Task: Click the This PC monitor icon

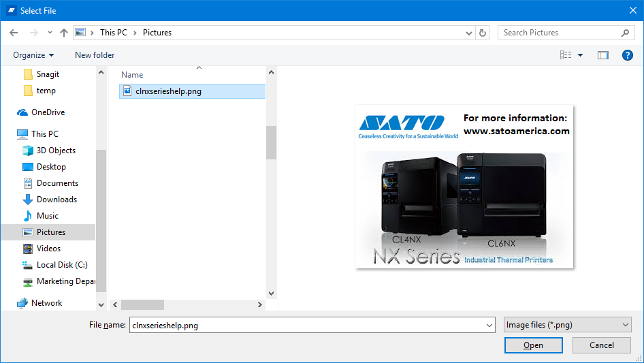Action: coord(22,134)
